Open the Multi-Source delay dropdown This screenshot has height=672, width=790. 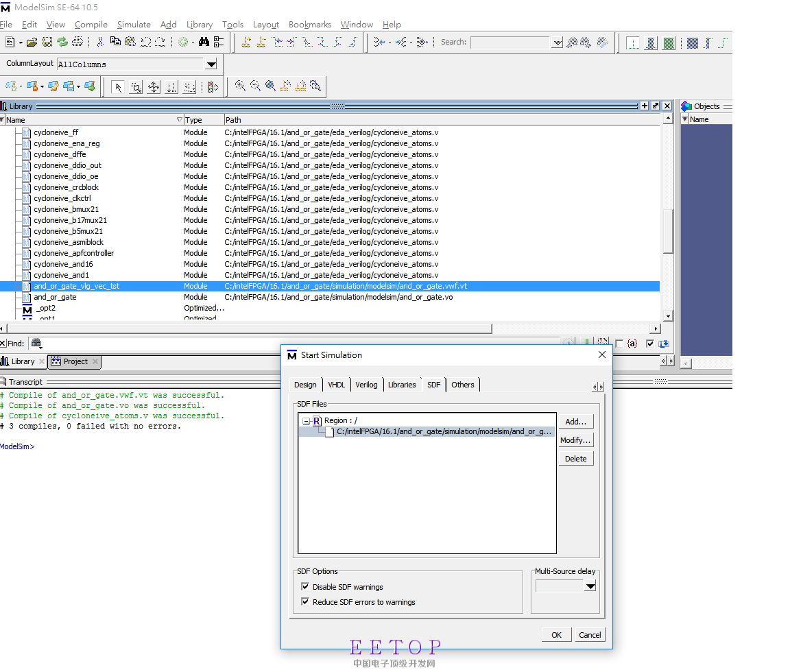pos(590,586)
